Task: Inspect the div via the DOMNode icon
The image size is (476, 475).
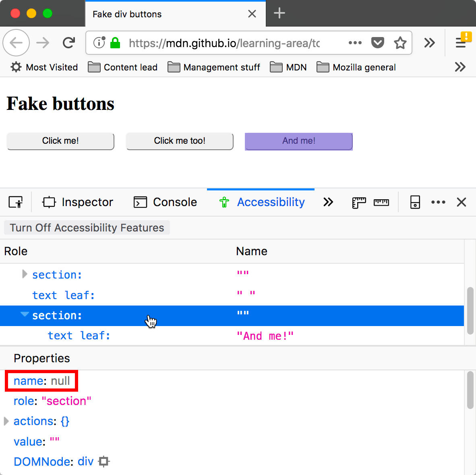Action: (x=103, y=461)
